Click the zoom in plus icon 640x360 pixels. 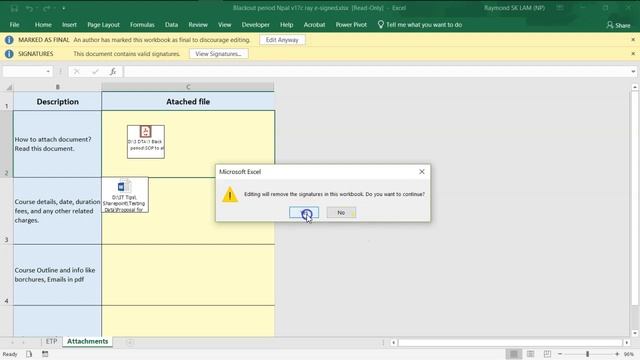pos(617,354)
